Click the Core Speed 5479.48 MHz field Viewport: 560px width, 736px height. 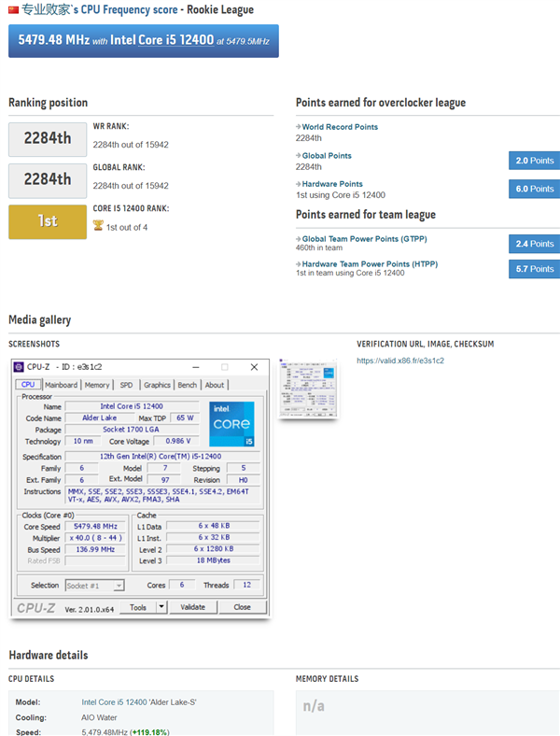point(95,526)
